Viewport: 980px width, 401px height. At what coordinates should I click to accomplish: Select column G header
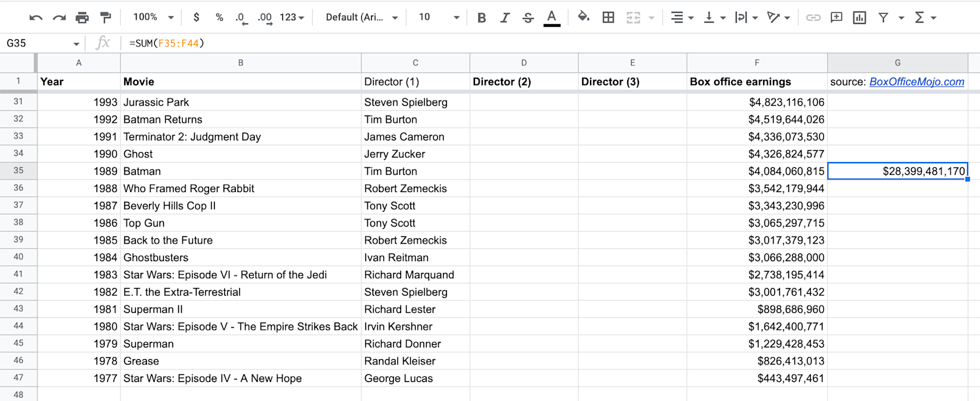[x=898, y=63]
